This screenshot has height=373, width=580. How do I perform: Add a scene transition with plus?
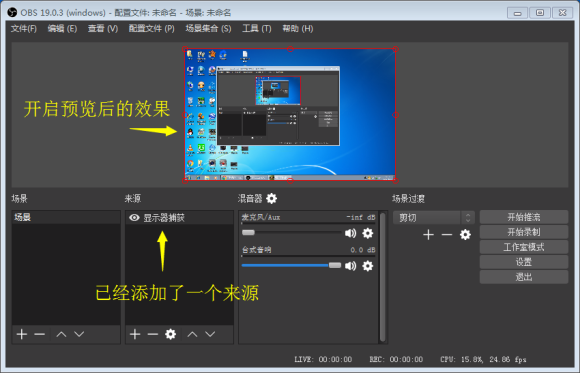428,235
